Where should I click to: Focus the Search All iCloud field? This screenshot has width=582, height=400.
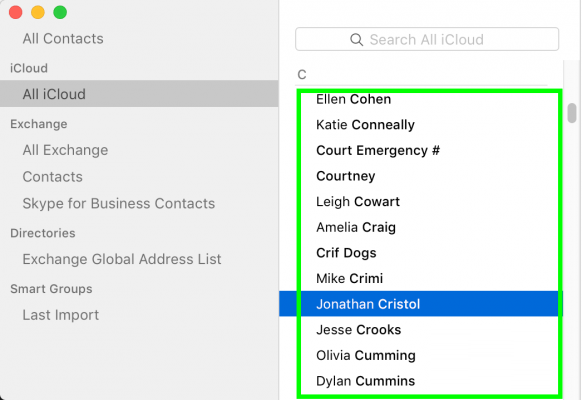[427, 39]
